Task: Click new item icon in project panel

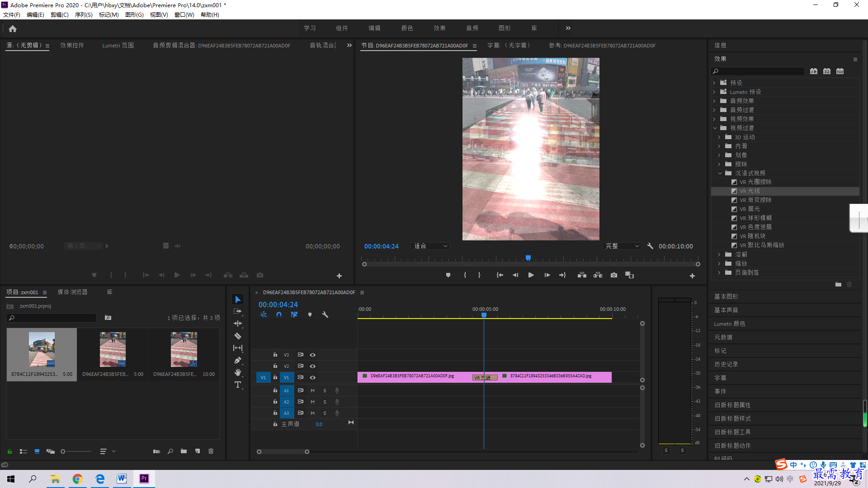Action: point(198,451)
